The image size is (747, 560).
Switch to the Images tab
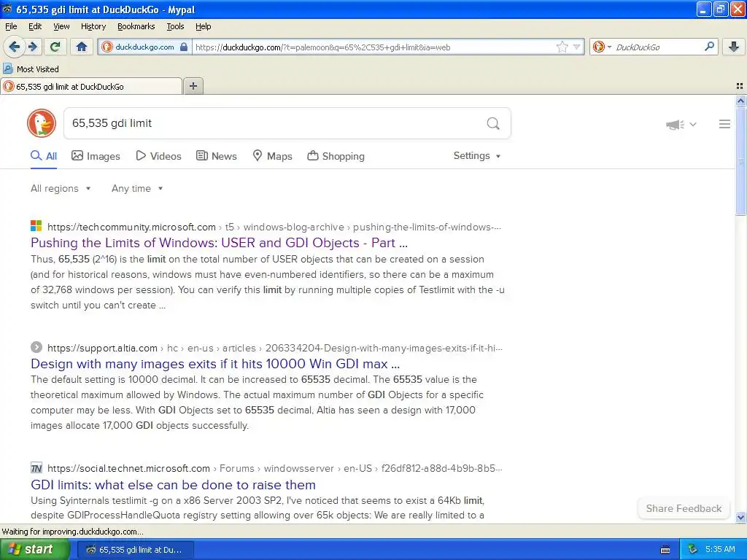96,156
